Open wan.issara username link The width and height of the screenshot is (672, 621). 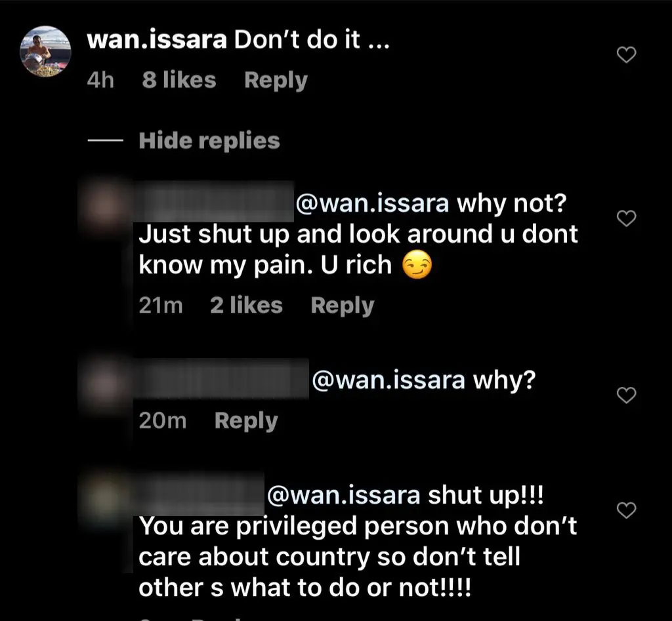coord(156,40)
